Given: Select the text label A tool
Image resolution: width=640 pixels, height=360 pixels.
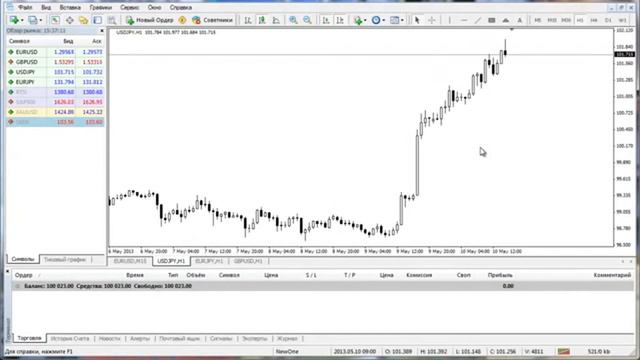Looking at the screenshot, I should pos(520,20).
